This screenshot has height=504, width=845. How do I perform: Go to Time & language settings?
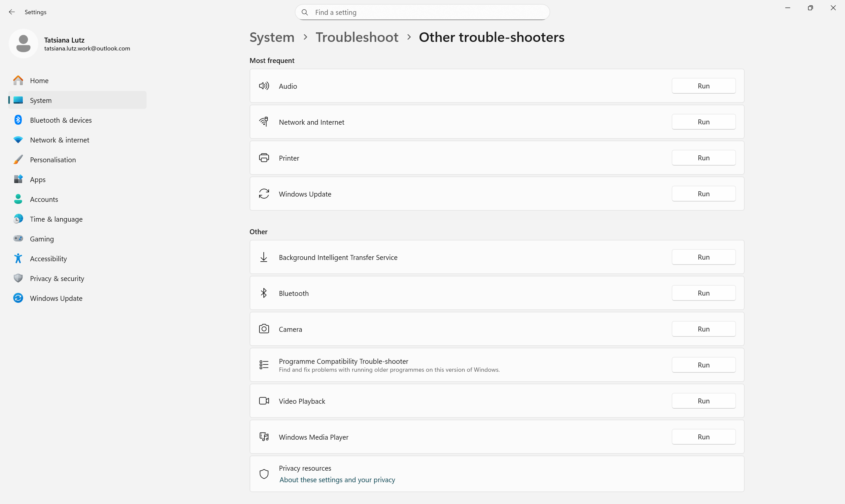pyautogui.click(x=56, y=219)
